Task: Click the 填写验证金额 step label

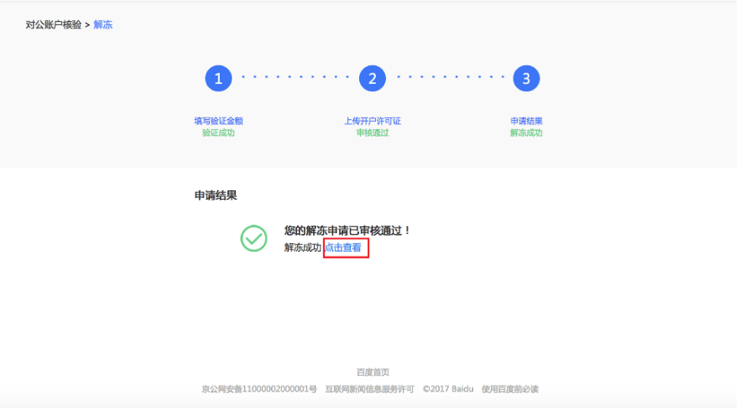Action: pos(219,121)
